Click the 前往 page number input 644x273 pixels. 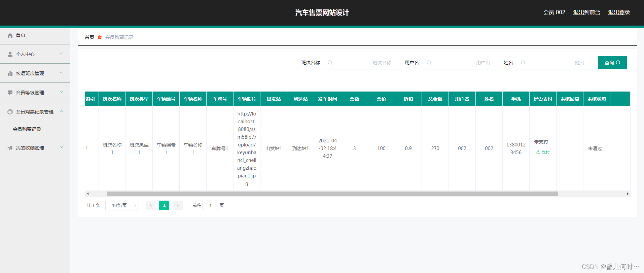coord(210,205)
